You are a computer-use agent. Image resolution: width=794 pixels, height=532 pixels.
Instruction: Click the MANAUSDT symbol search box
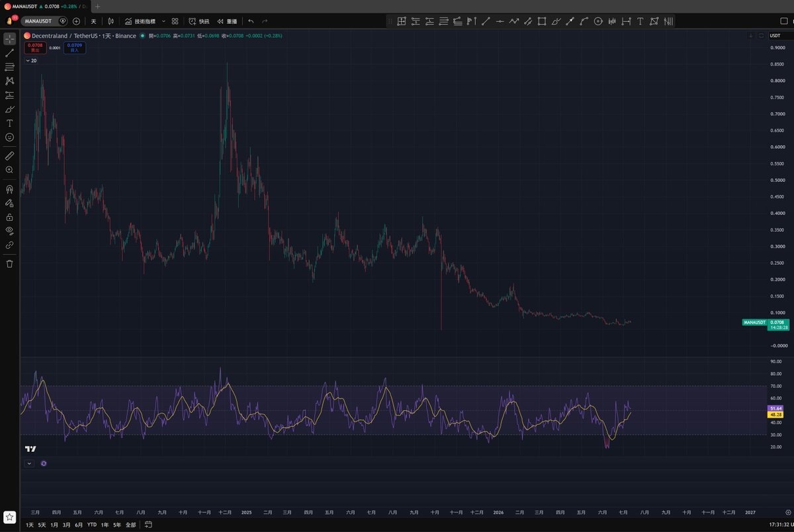tap(45, 21)
